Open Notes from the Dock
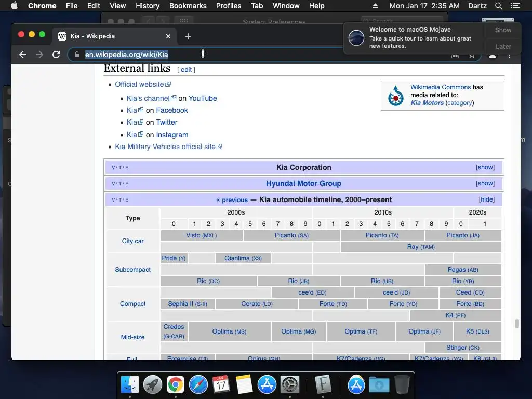 (244, 385)
